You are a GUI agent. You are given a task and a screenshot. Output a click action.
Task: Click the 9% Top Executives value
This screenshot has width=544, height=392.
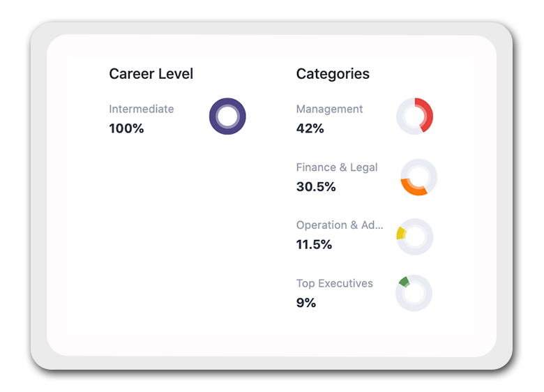tap(305, 303)
